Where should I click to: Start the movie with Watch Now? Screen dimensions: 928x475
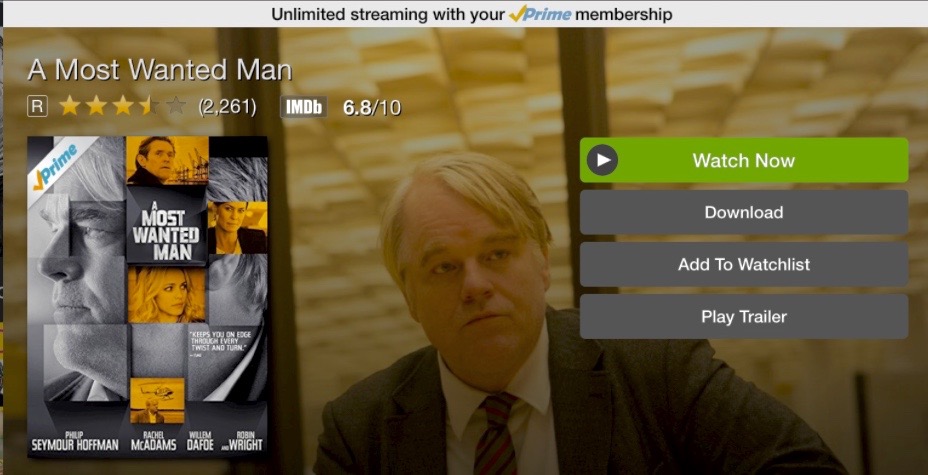click(x=744, y=160)
